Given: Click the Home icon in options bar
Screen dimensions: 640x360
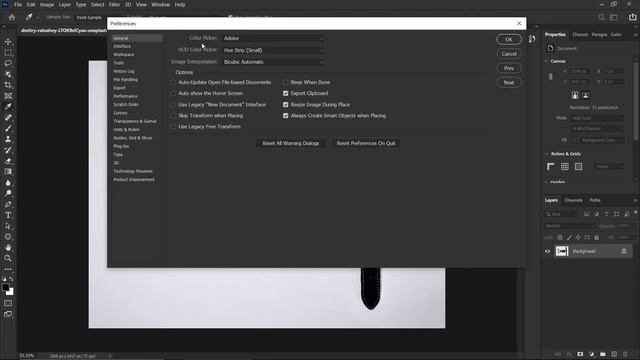Looking at the screenshot, I should click(x=12, y=17).
